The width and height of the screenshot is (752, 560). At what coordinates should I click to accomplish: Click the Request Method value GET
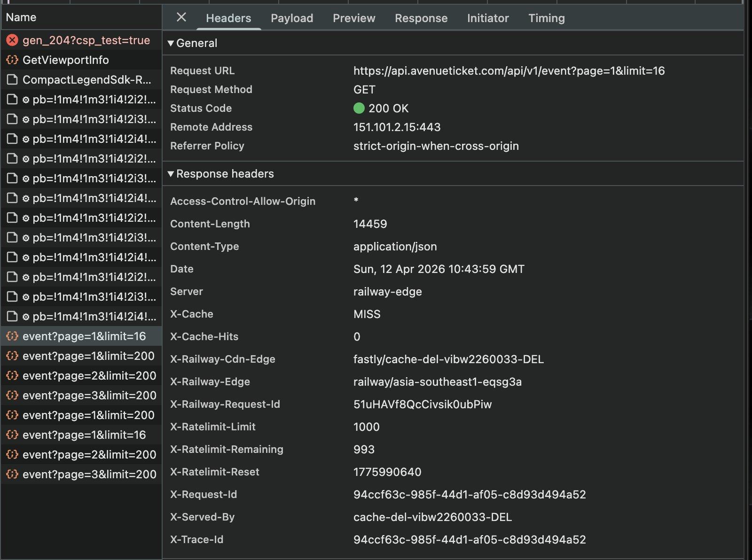[364, 90]
